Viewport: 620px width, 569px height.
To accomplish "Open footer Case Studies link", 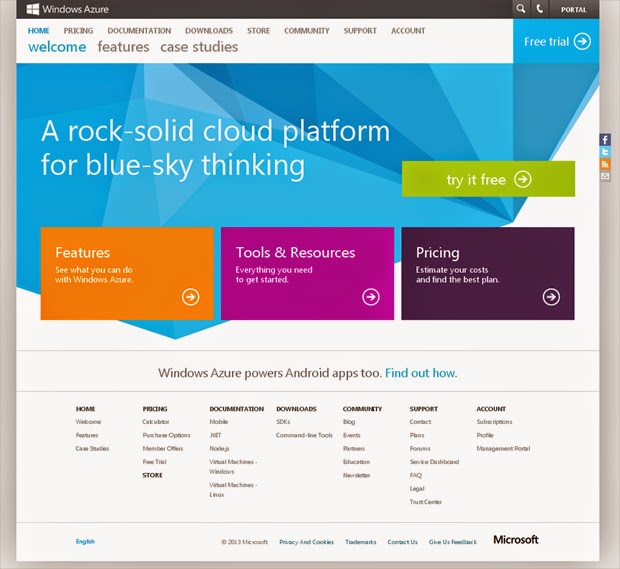I will click(92, 448).
